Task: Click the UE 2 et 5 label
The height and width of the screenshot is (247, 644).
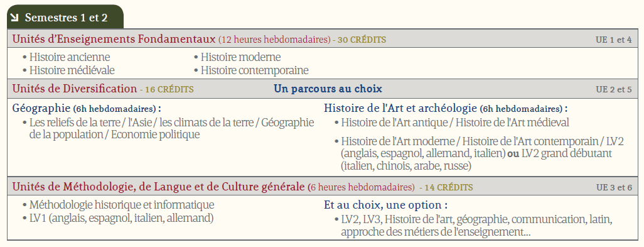Action: coord(614,89)
